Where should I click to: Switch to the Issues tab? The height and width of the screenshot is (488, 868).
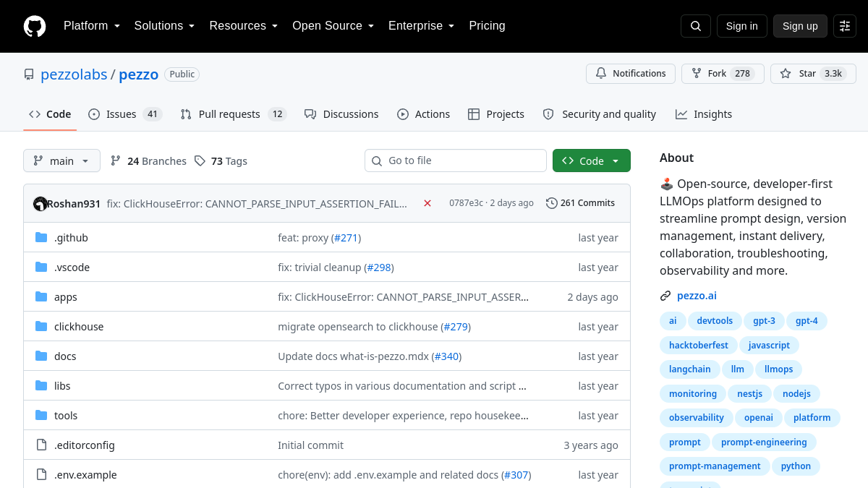pyautogui.click(x=124, y=114)
